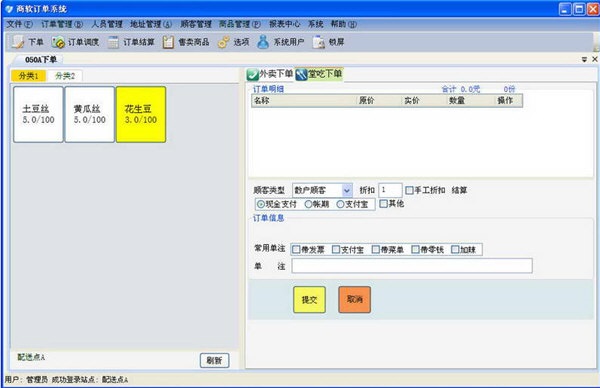The image size is (600, 388).
Task: Open the 人员管理 menu
Action: (107, 24)
